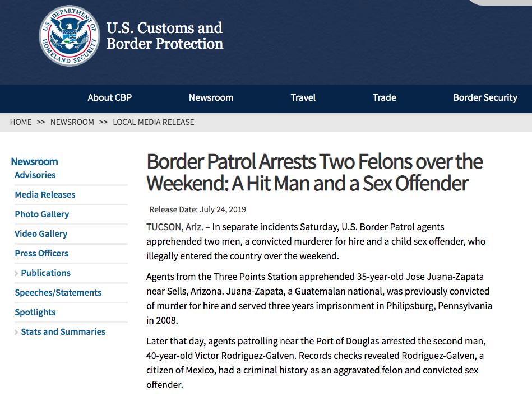Screen dimensions: 532x397
Task: Click the 'Port of Douglas' text
Action: tap(348, 341)
